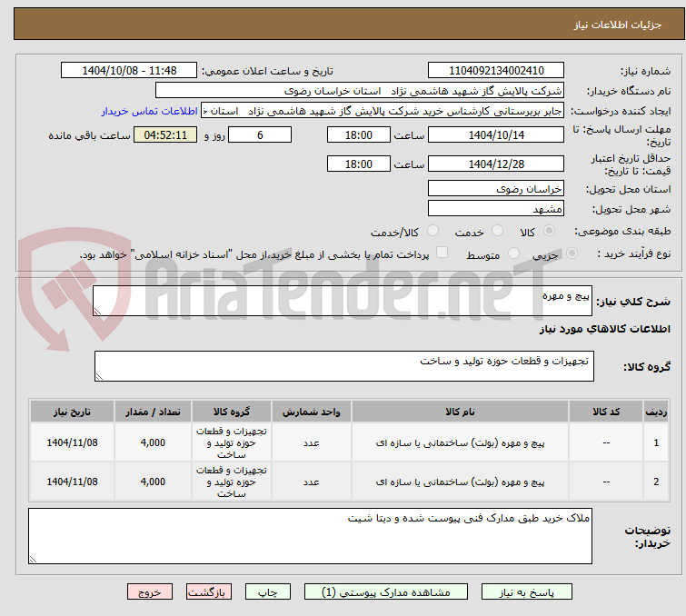This screenshot has height=616, width=686.
Task: Click row 2 item name پیچ و مهره
Action: coord(460,482)
